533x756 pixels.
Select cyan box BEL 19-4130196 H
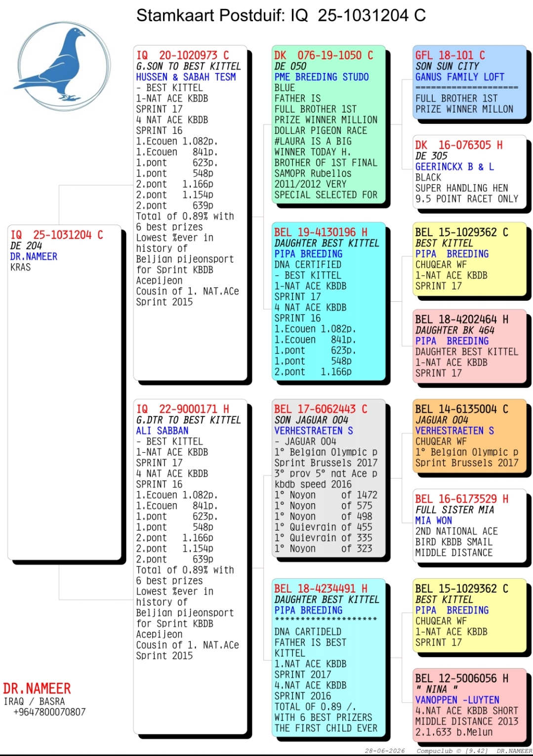(328, 301)
